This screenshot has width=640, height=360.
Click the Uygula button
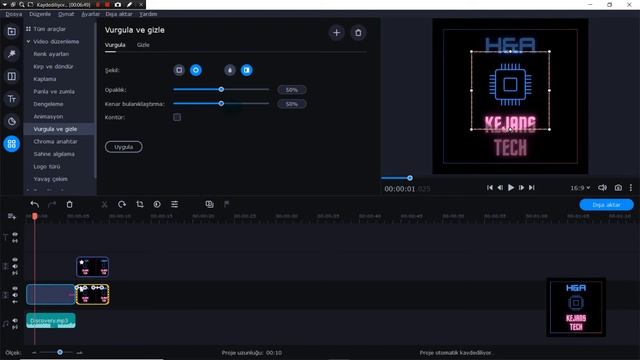[x=124, y=147]
